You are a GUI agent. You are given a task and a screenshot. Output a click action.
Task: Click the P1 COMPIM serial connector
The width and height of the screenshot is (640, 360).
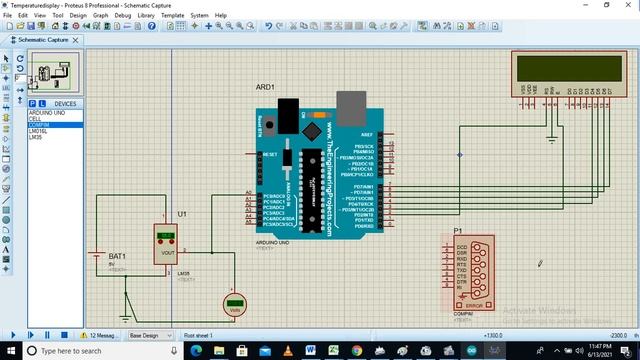click(x=474, y=273)
